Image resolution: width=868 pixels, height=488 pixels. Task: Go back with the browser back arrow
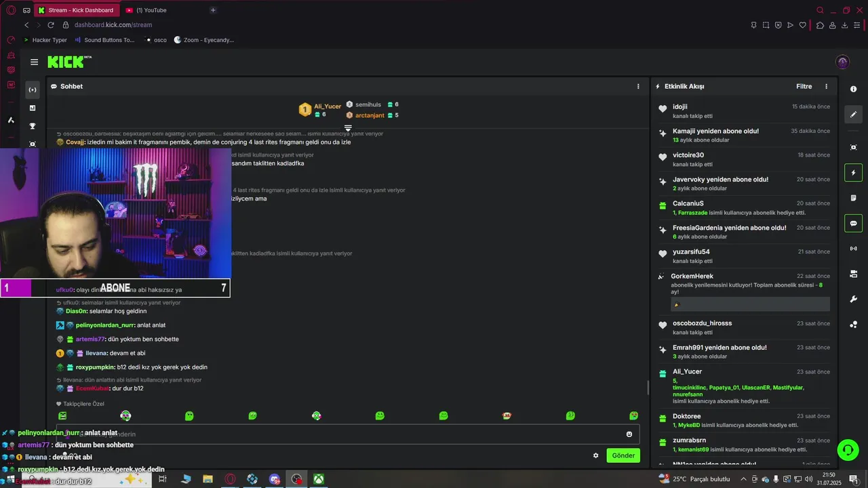click(x=26, y=25)
